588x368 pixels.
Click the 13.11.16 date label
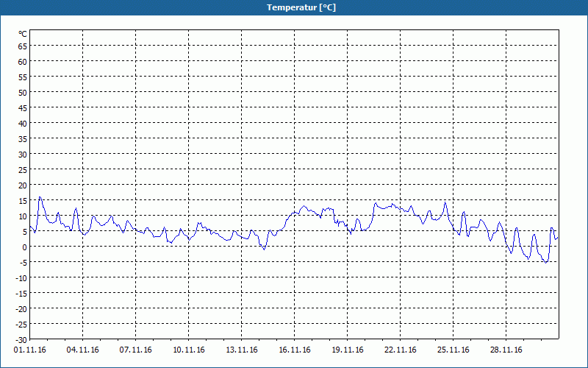(x=242, y=350)
